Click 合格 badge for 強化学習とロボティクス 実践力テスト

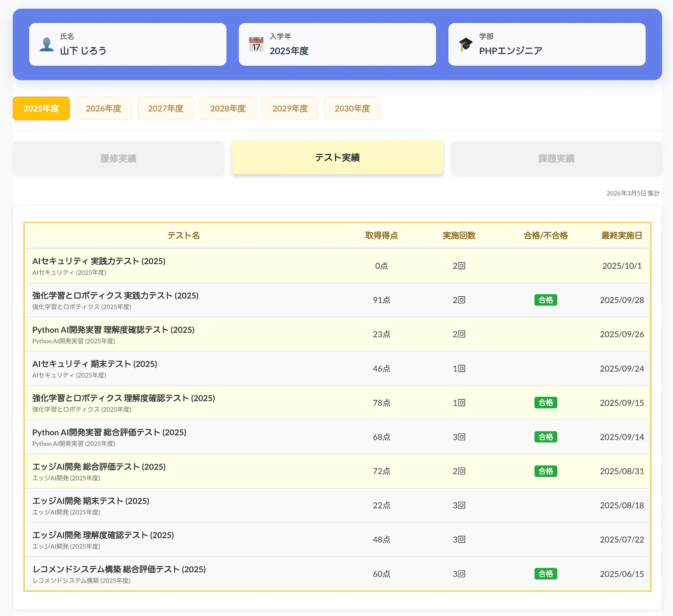[x=545, y=300]
